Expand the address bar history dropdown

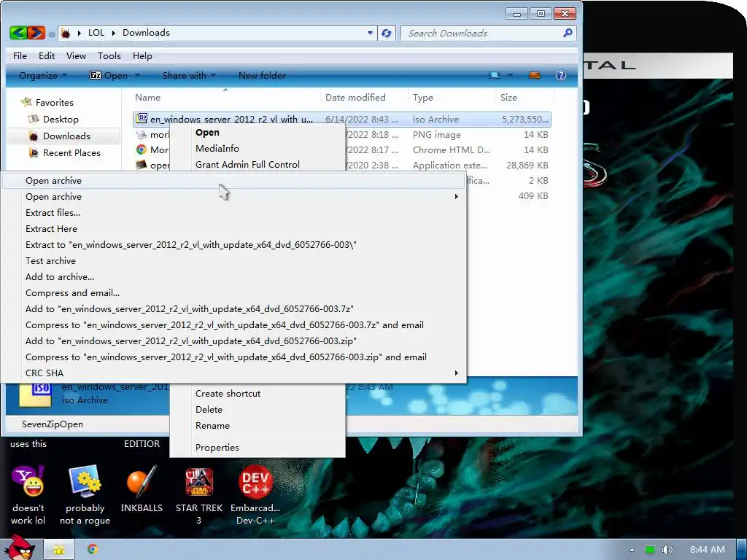click(x=370, y=33)
